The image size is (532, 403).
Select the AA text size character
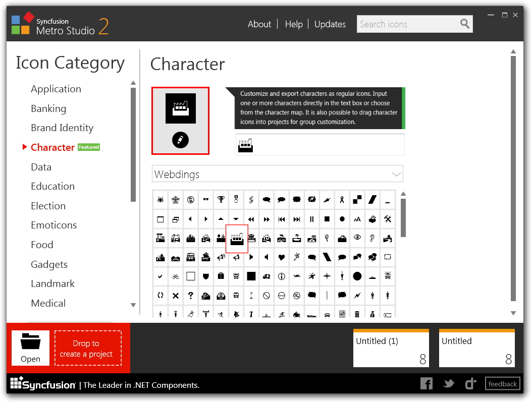pyautogui.click(x=357, y=219)
